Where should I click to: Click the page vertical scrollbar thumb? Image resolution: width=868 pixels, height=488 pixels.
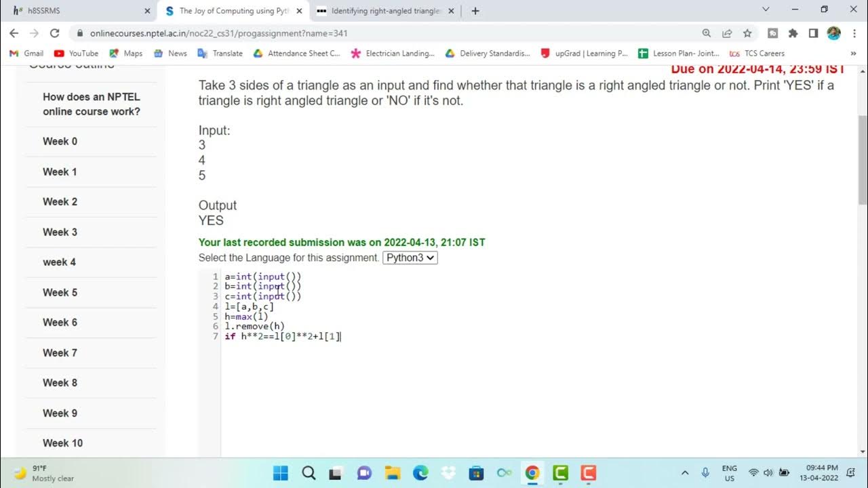[x=862, y=160]
